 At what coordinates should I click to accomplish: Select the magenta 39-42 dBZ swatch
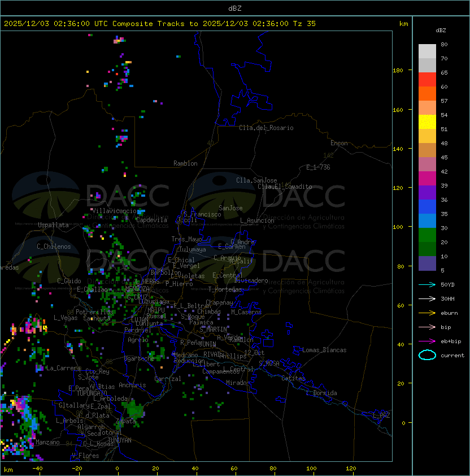tap(427, 178)
